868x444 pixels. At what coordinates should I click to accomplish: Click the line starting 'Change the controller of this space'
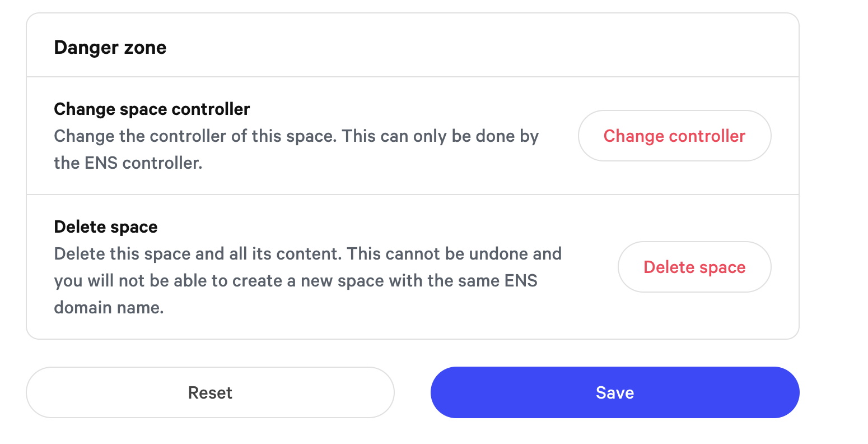(x=296, y=136)
